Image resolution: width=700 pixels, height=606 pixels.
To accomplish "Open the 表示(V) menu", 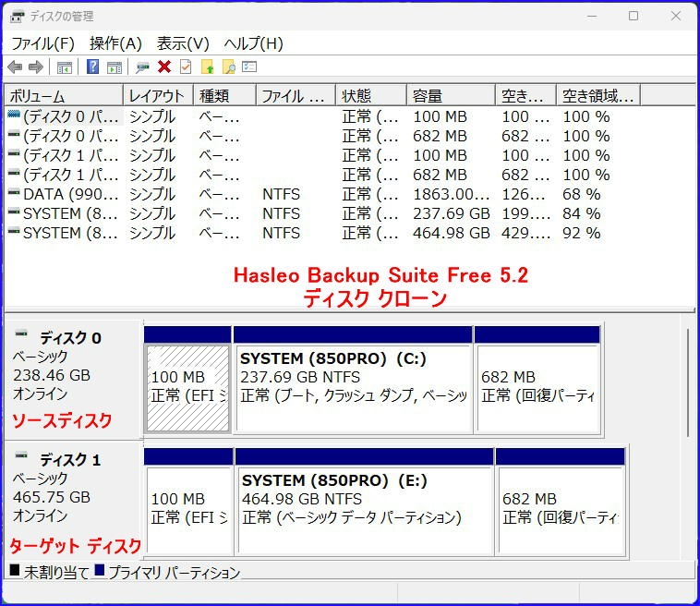I will pos(183,43).
